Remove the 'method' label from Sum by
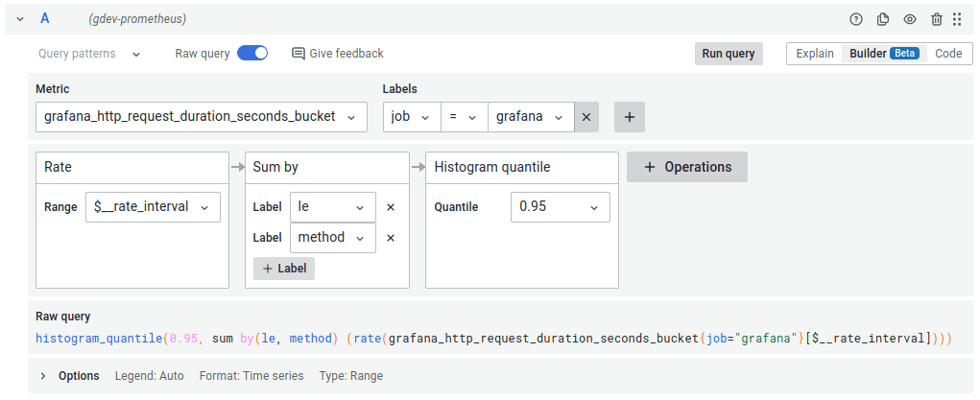980x400 pixels. (391, 238)
